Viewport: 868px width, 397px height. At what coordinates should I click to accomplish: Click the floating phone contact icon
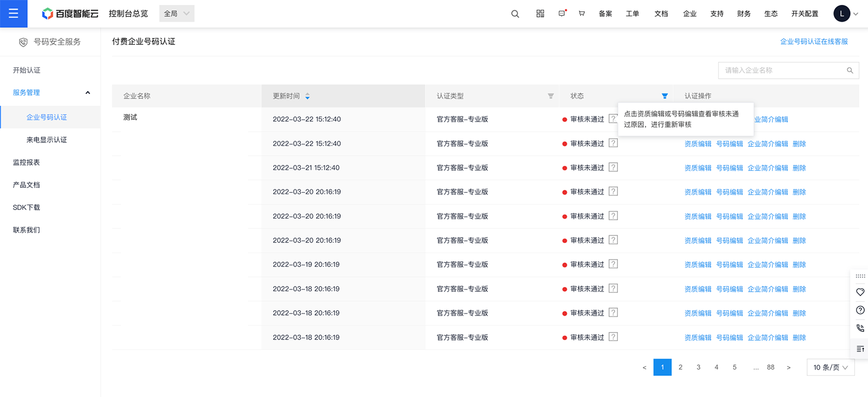(860, 328)
